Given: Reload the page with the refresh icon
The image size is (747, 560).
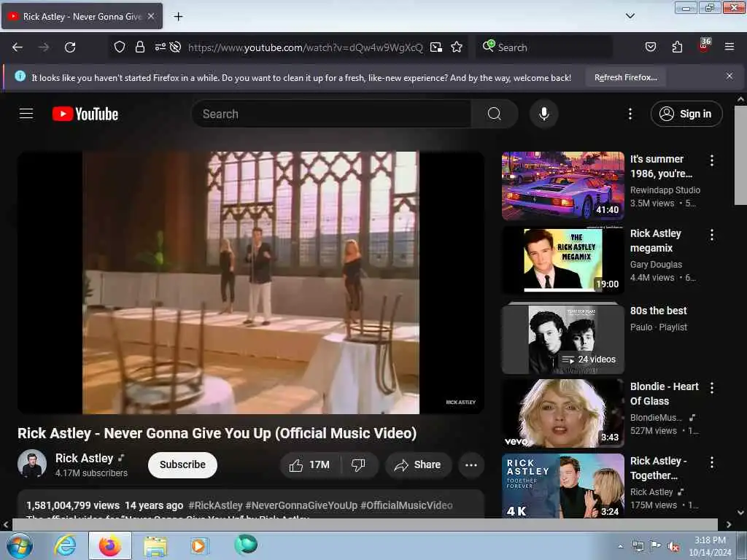Looking at the screenshot, I should click(x=70, y=47).
